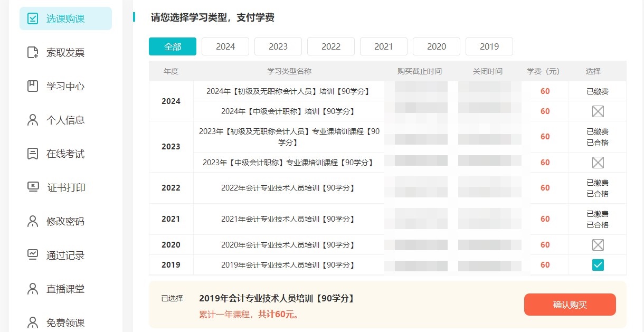
Task: Check the 2023 中级会计职称 course checkbox
Action: click(598, 162)
